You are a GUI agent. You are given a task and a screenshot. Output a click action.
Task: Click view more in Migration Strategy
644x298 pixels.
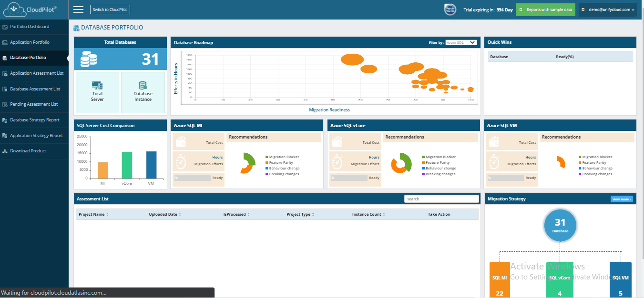point(622,199)
